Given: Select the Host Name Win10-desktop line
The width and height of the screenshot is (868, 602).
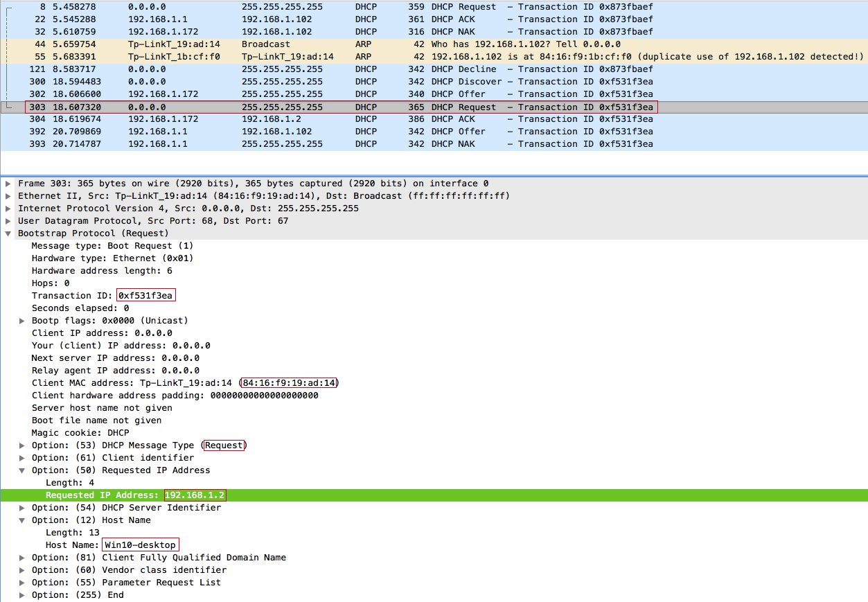Looking at the screenshot, I should pos(434,545).
